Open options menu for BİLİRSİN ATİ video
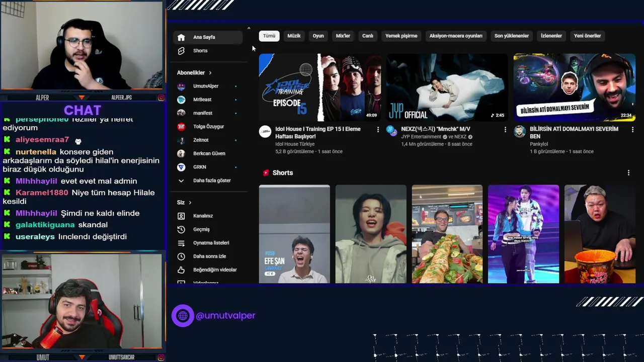 [x=632, y=130]
